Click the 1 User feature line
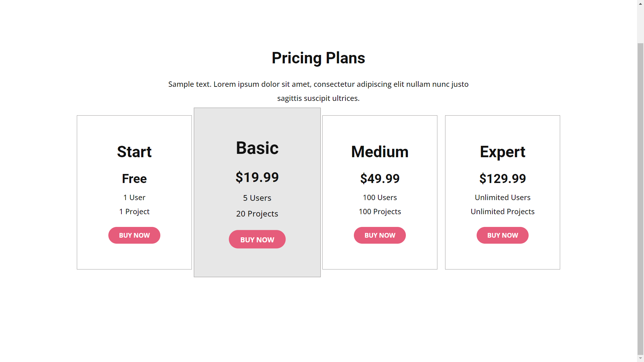644x362 pixels. click(134, 197)
